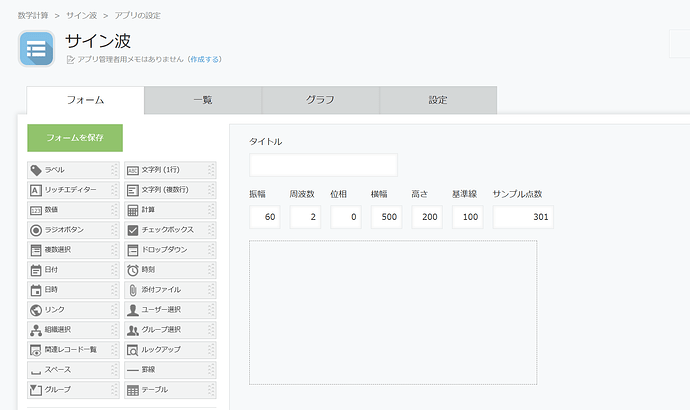The width and height of the screenshot is (690, 410).
Task: Switch to the 設定 tab
Action: tap(438, 100)
